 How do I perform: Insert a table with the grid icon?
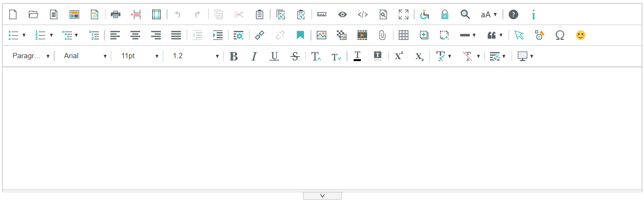click(x=404, y=35)
